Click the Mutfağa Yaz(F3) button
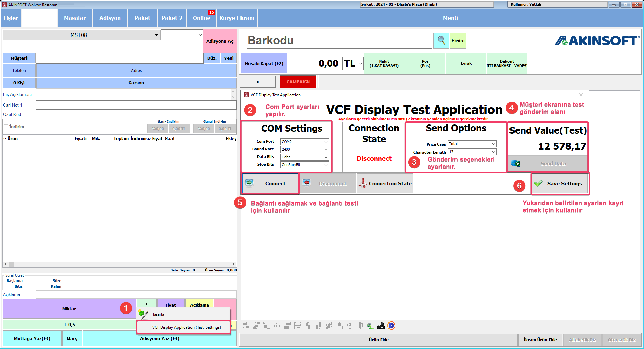The height and width of the screenshot is (349, 644). click(x=32, y=338)
